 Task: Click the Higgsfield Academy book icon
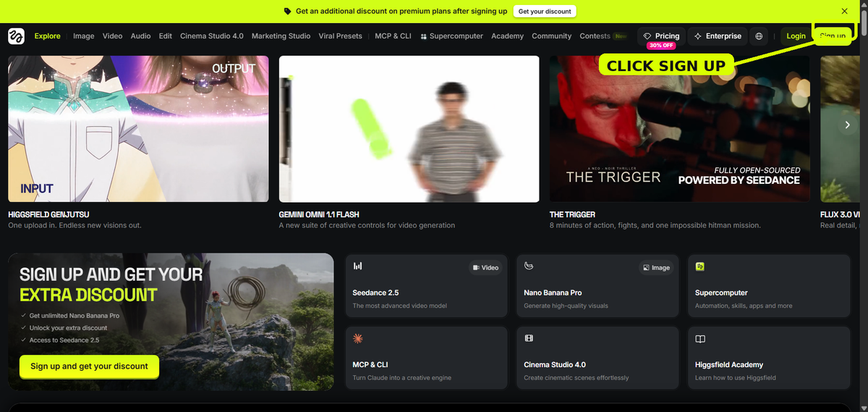click(700, 338)
